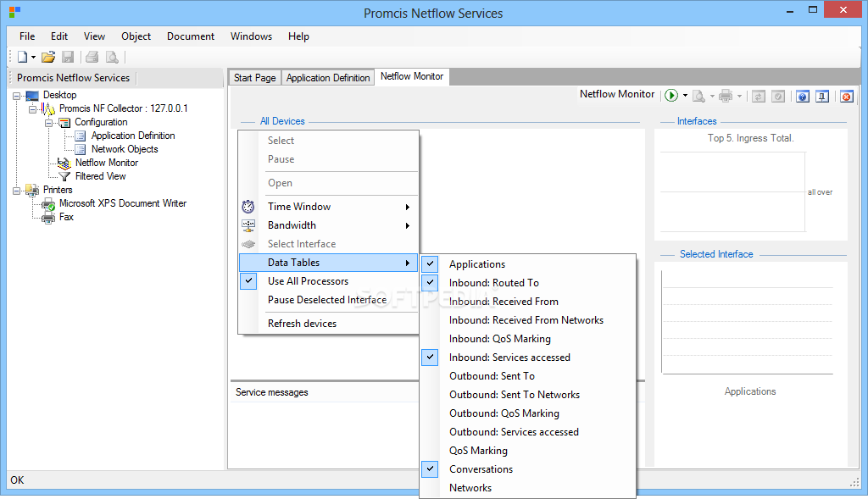Click the Open folder toolbar icon
Screen dimensions: 868x499
pyautogui.click(x=48, y=57)
